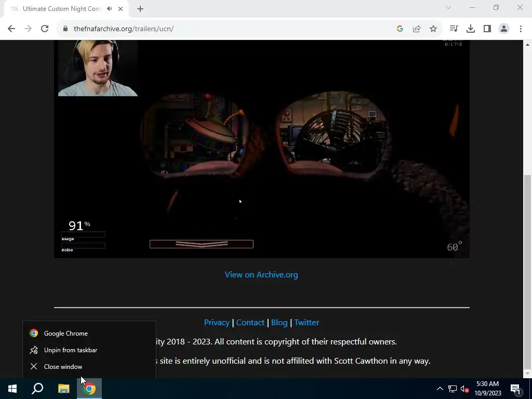Select Google Chrome in jump list
Screen dimensions: 532x399
point(89,333)
